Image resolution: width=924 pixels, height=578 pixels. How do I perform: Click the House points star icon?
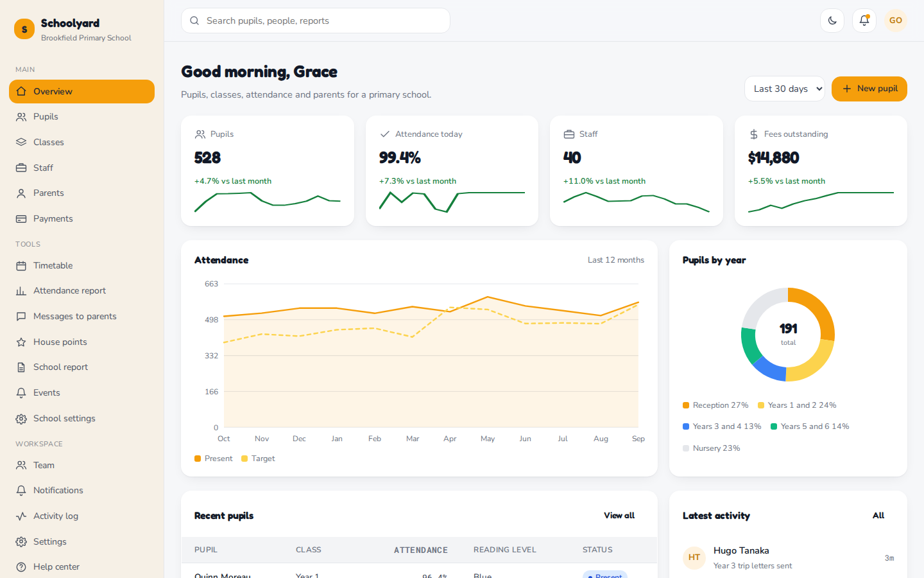(21, 342)
